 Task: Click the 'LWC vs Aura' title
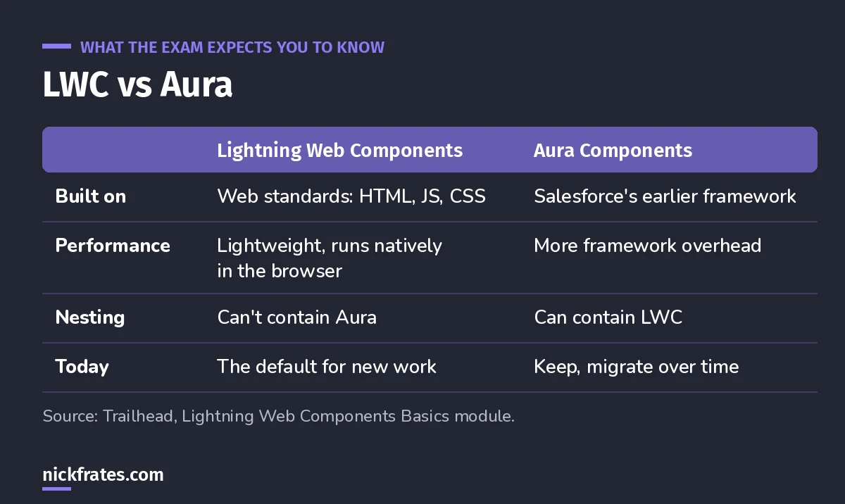click(x=137, y=85)
